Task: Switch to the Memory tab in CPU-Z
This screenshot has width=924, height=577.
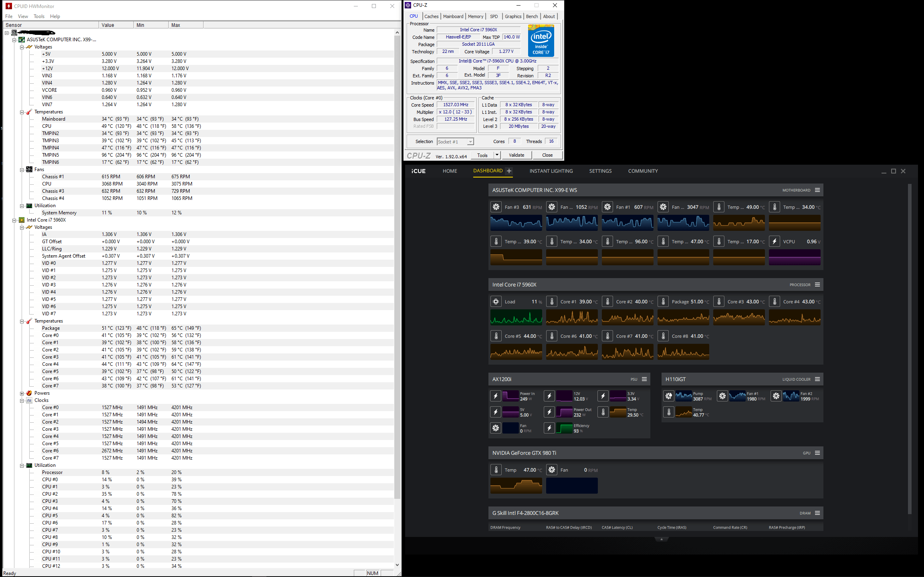Action: click(476, 16)
